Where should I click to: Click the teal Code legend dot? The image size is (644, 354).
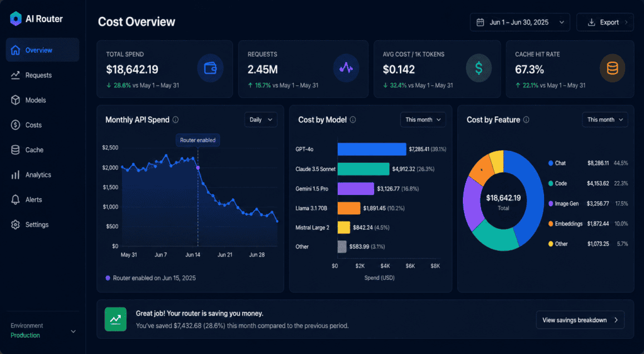pos(551,183)
